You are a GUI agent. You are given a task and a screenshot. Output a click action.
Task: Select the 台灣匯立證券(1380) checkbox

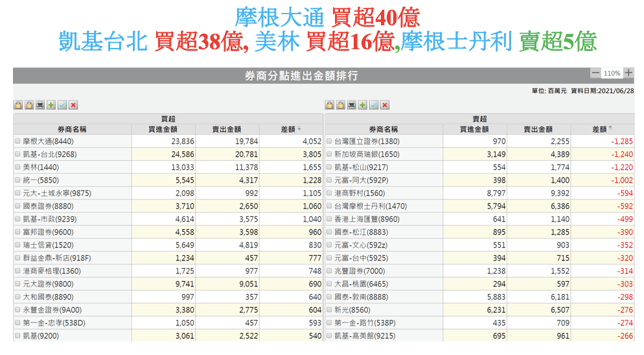pos(329,141)
